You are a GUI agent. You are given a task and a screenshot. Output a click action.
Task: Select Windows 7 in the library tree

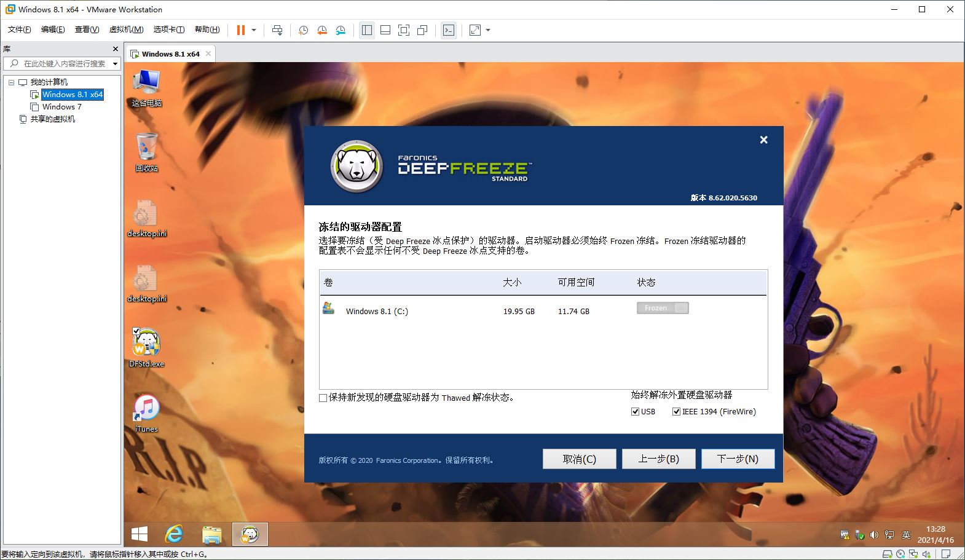coord(61,107)
